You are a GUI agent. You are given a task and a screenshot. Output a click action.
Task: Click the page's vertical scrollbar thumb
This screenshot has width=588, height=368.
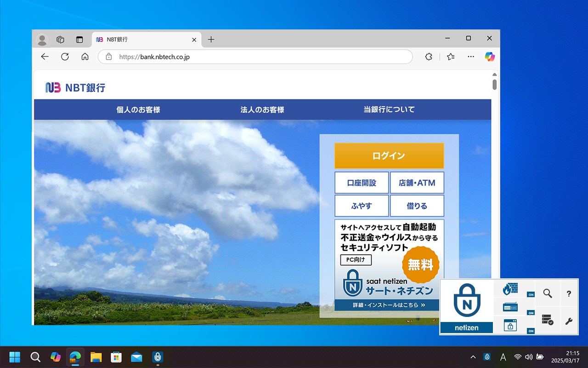tap(495, 85)
